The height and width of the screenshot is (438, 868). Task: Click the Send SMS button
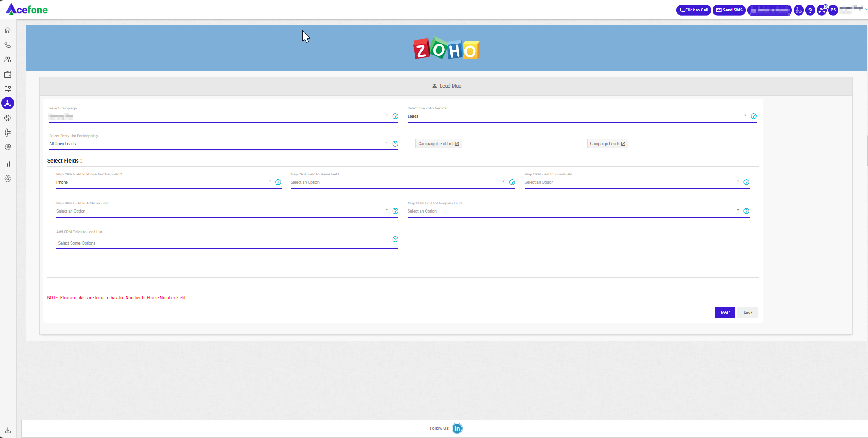click(x=729, y=10)
